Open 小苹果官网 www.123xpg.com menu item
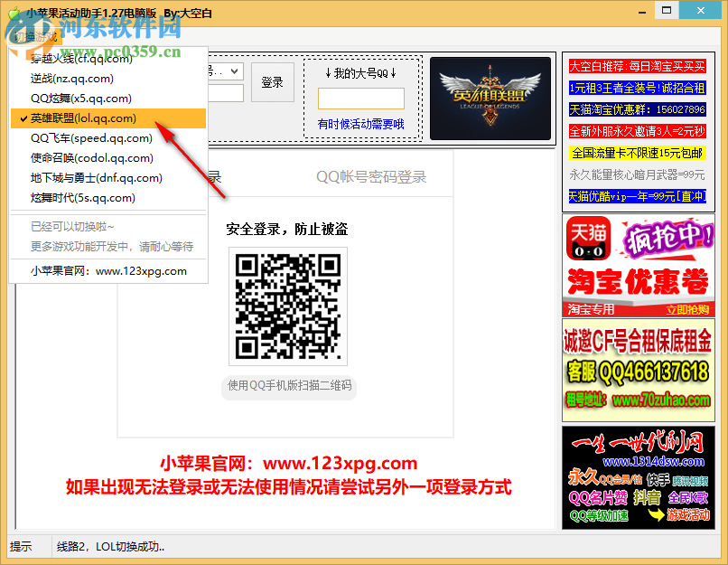728x565 pixels. pyautogui.click(x=108, y=271)
